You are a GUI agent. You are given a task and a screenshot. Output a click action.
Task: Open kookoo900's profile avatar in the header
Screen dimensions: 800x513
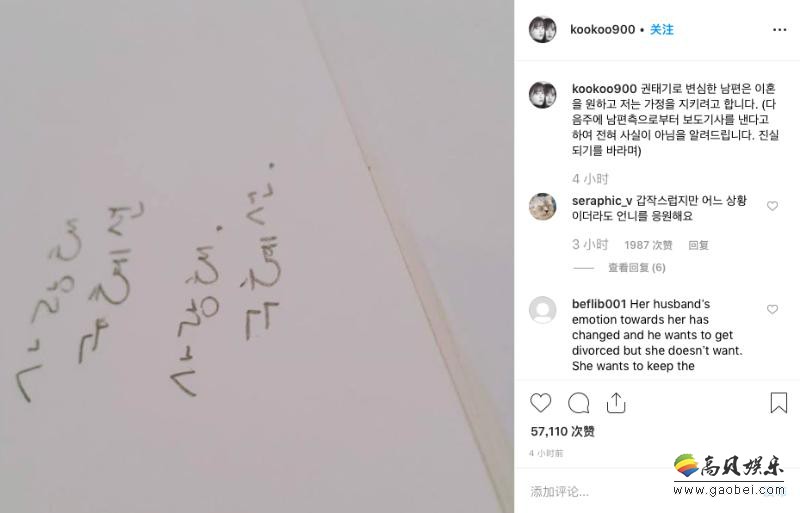click(x=542, y=29)
